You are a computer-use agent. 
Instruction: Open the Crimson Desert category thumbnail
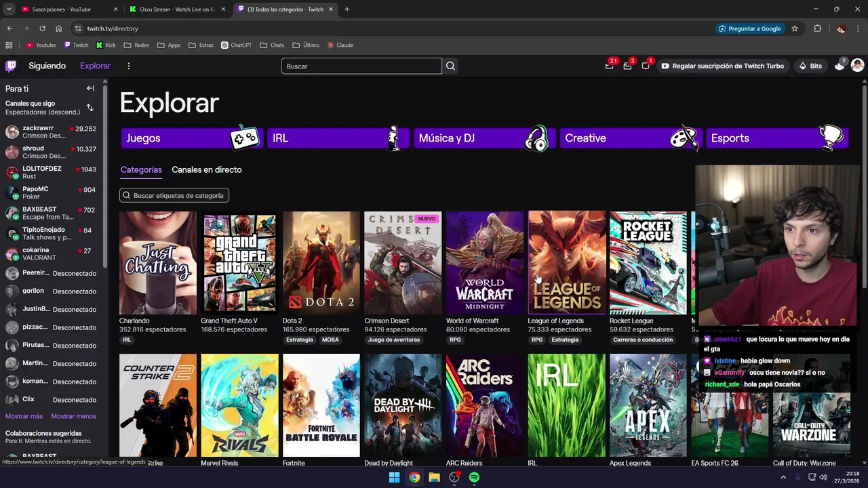click(x=403, y=263)
